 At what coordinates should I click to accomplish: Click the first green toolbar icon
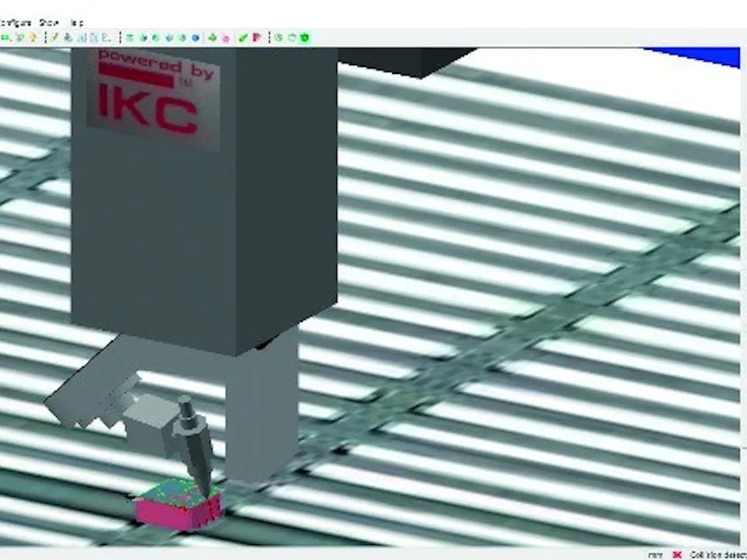[5, 37]
